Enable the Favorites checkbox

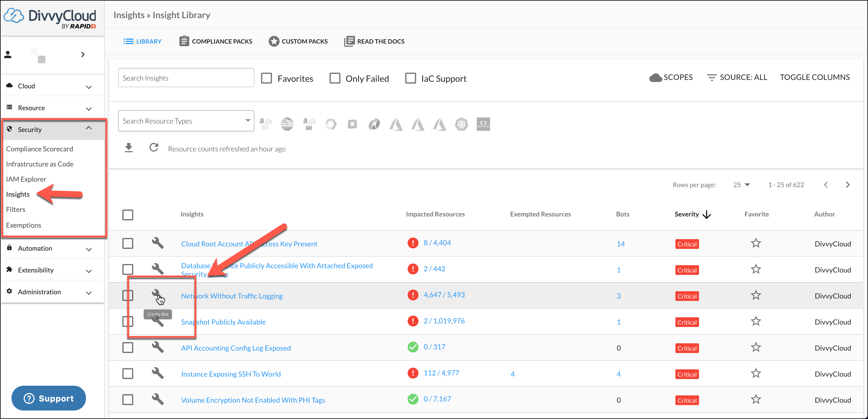266,78
